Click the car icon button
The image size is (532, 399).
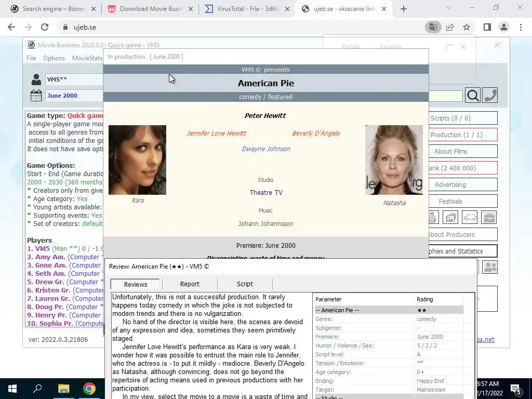[470, 218]
